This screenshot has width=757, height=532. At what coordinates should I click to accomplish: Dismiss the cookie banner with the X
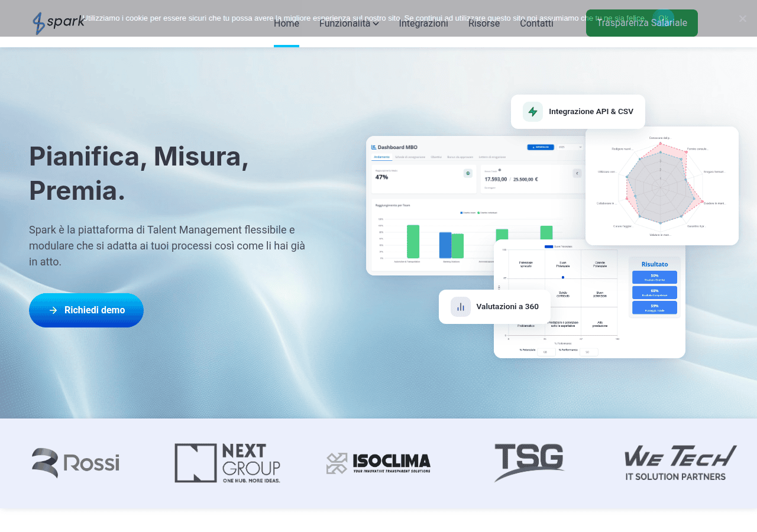point(743,18)
